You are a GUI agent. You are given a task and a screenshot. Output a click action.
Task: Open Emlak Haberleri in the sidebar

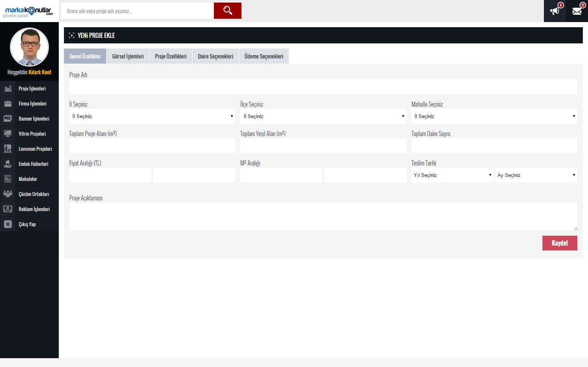[x=33, y=164]
